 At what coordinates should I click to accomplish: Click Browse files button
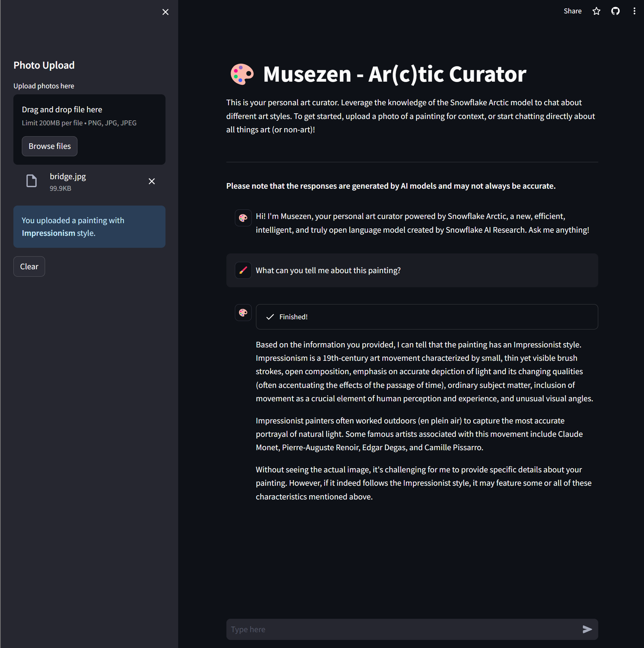click(x=50, y=146)
